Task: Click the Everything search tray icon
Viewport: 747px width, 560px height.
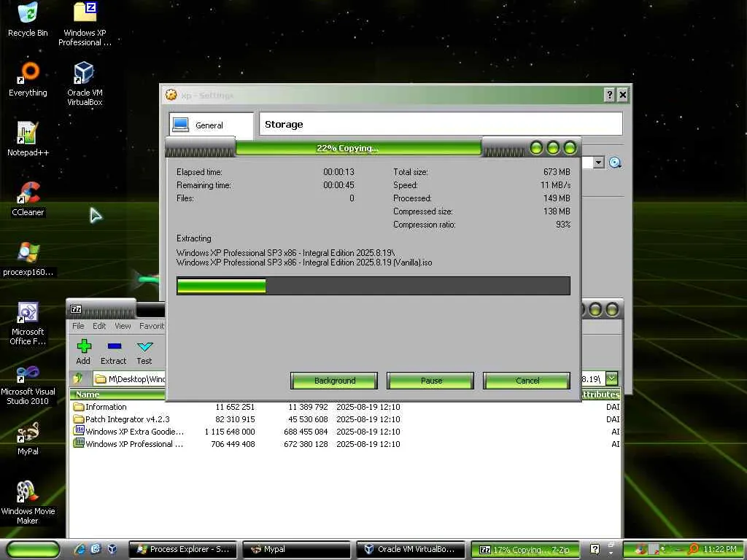Action: click(x=693, y=549)
